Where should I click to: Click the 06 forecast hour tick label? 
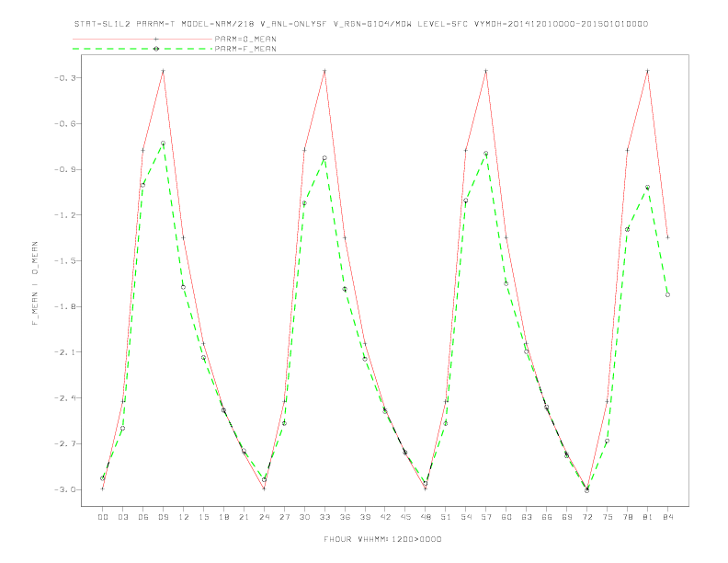[x=143, y=517]
